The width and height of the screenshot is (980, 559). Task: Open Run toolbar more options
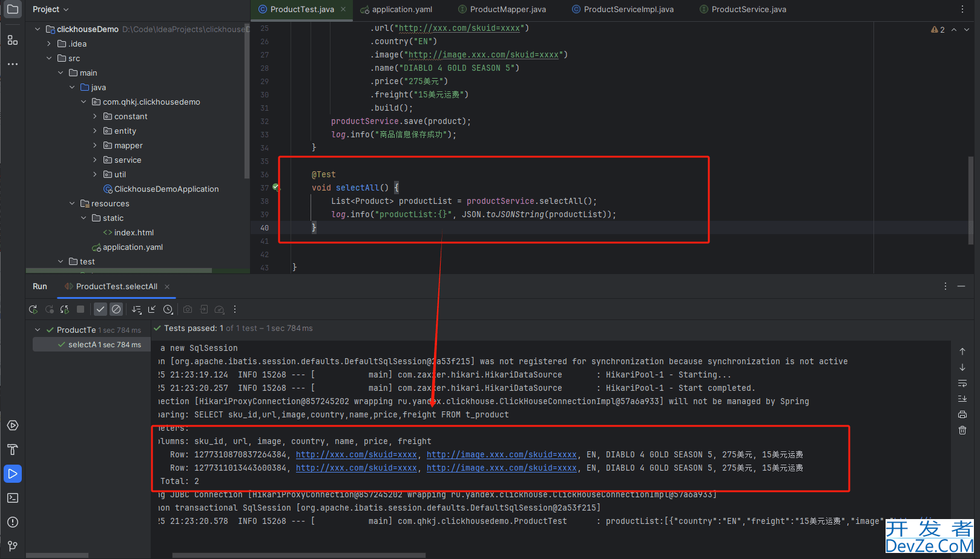tap(235, 309)
